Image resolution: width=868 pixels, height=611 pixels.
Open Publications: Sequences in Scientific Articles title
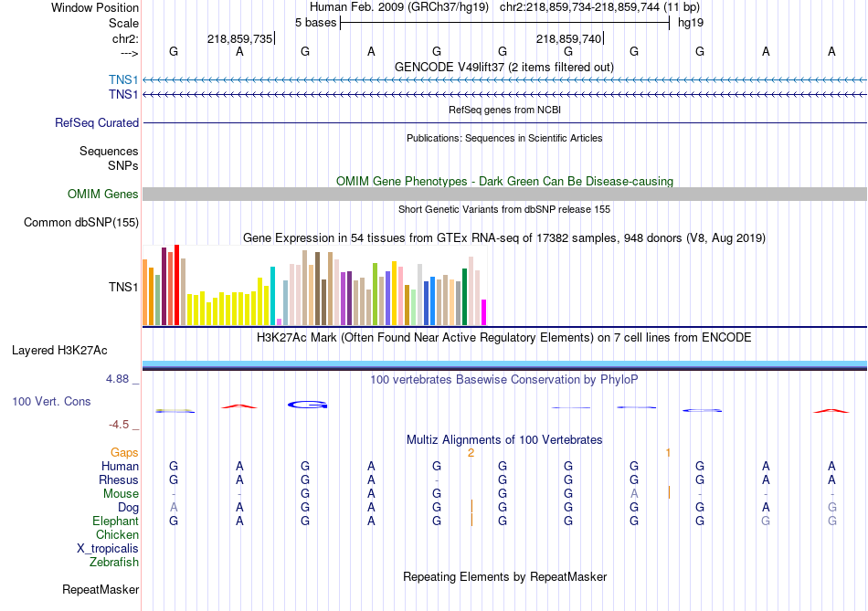504,138
